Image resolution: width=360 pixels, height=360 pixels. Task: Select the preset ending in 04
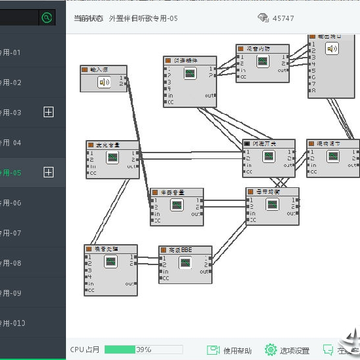click(33, 142)
